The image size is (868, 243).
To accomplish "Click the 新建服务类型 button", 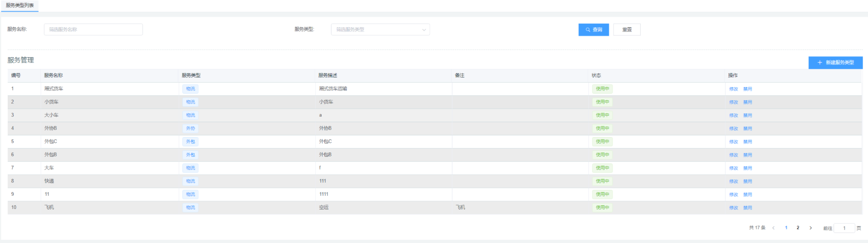I will tap(835, 63).
